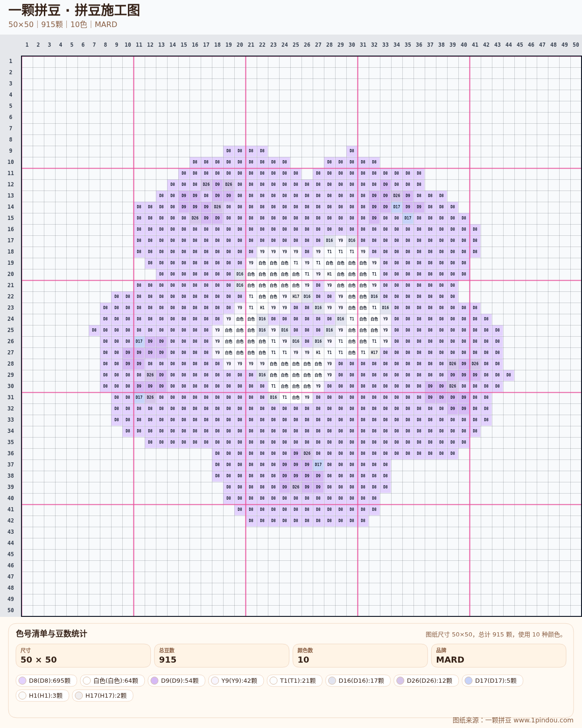Click the subtitle 50×50｜915颗｜10色｜MARD
Viewport: 582px width, 728px height.
coord(63,24)
